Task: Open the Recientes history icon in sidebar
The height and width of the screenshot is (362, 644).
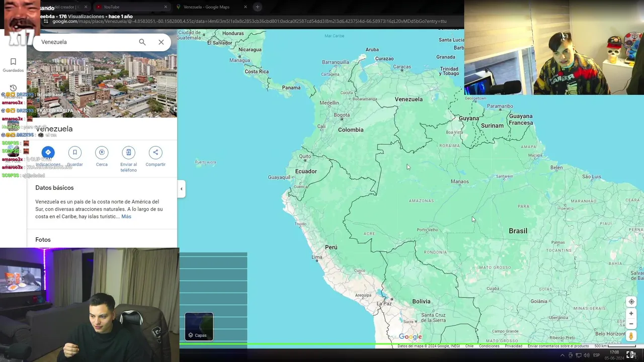Action: [x=13, y=88]
